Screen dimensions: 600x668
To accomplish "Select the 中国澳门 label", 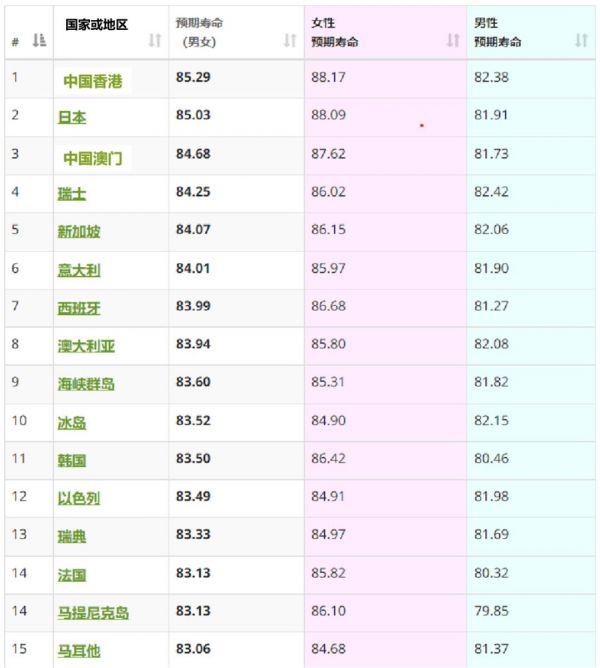I will (x=93, y=158).
